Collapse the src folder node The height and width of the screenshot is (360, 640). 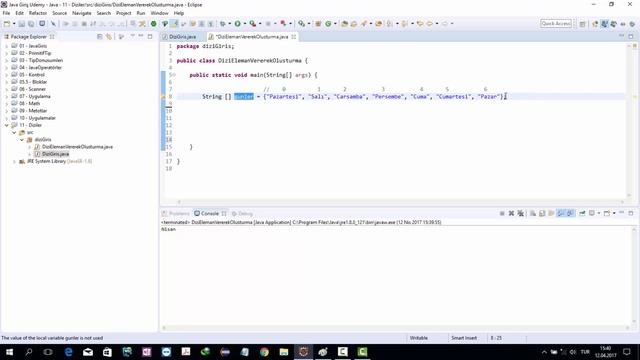tap(14, 133)
